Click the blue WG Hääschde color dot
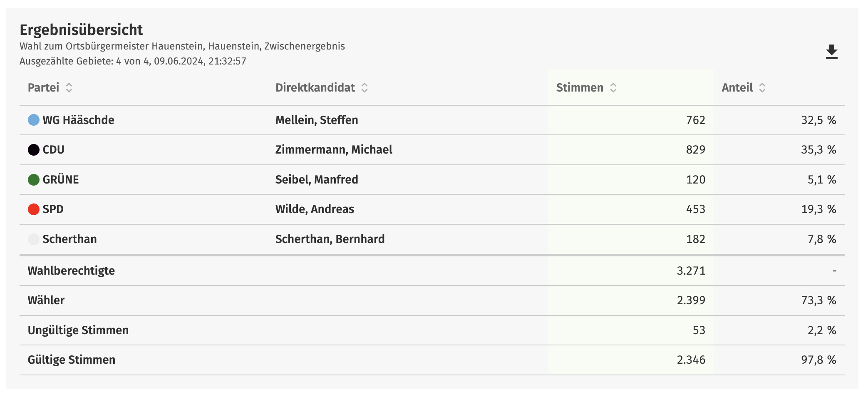868x397 pixels. (34, 120)
